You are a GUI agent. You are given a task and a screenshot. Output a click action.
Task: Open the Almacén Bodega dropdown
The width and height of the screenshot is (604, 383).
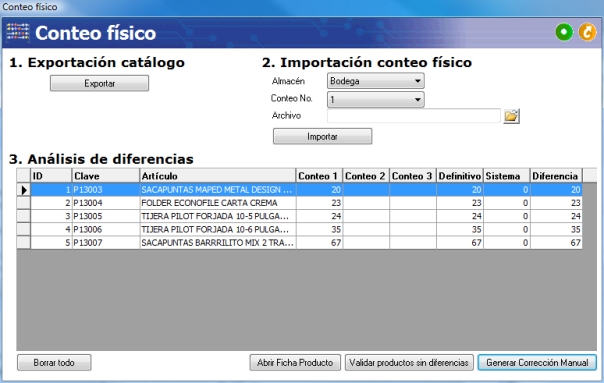376,81
